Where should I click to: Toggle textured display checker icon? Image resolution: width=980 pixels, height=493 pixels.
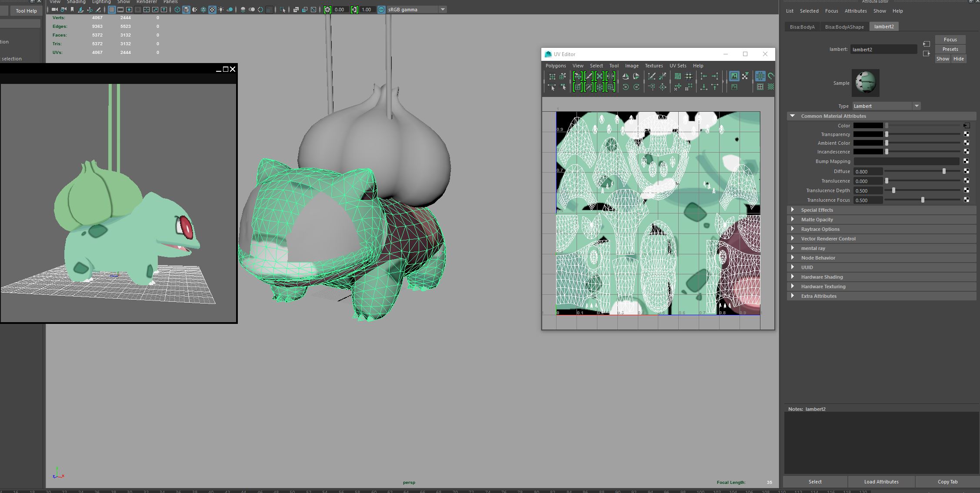(x=212, y=10)
